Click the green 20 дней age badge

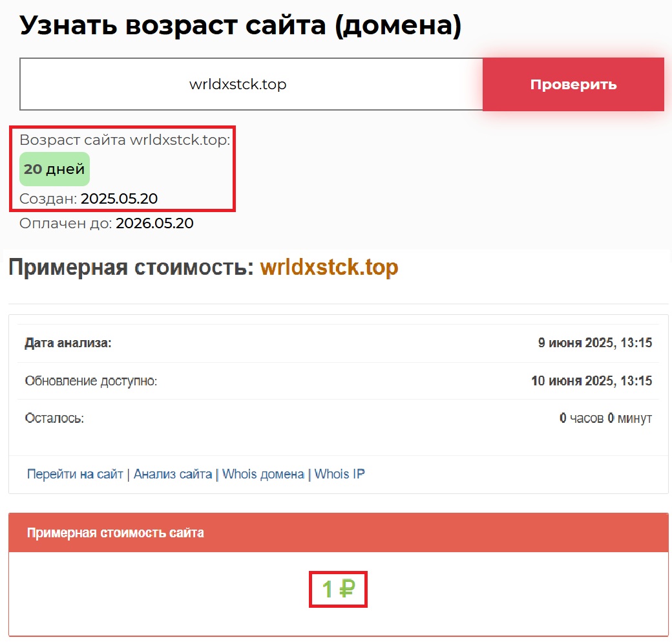pyautogui.click(x=54, y=169)
